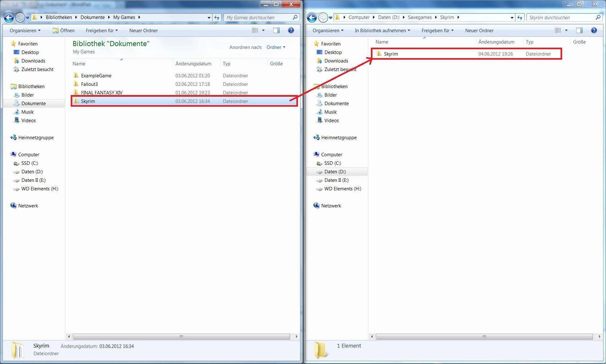Select the FINAL FANTASY XIV folder

point(101,93)
